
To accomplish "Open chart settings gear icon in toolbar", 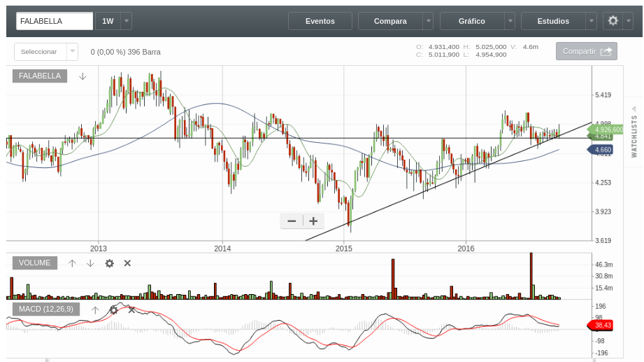I will point(613,21).
